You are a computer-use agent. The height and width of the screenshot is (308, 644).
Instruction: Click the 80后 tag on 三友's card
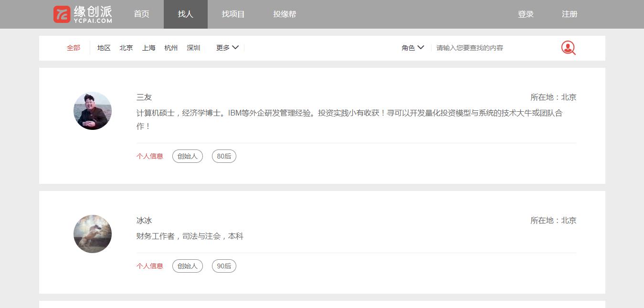[x=223, y=156]
